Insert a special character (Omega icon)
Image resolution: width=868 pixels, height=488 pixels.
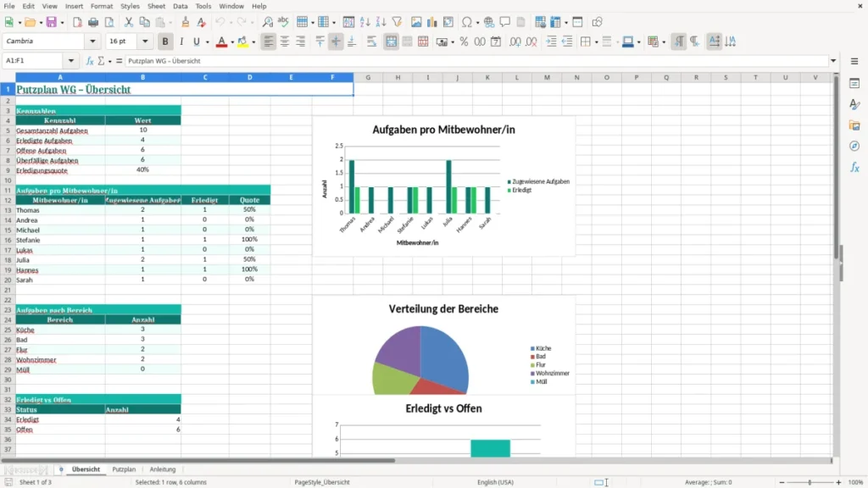(x=467, y=22)
